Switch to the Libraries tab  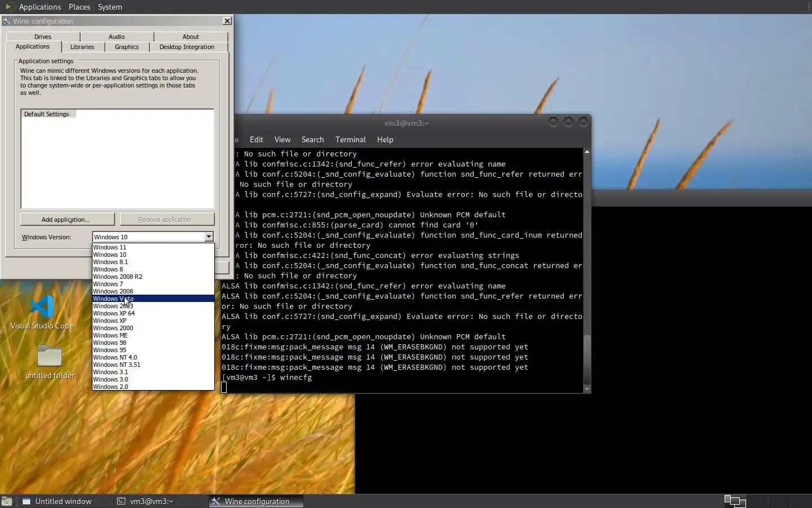(x=82, y=47)
